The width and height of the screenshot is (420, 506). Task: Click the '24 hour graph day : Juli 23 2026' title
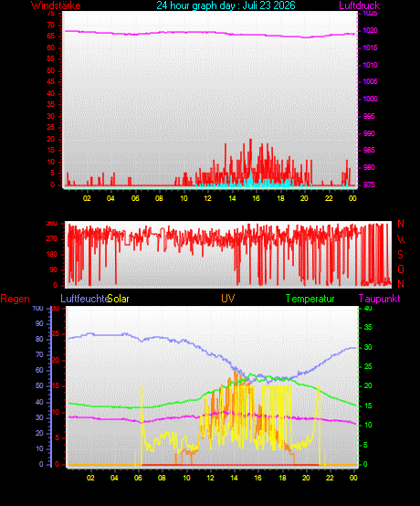click(x=226, y=5)
